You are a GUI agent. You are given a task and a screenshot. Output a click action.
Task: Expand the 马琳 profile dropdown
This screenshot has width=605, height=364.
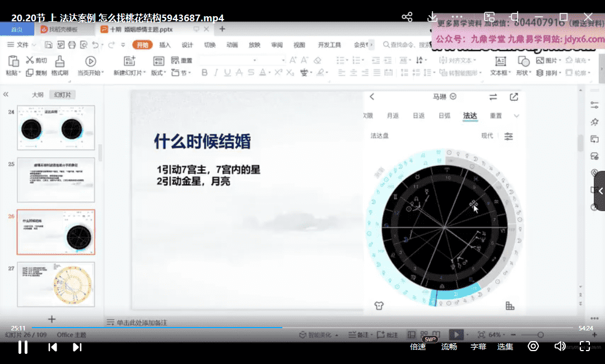(x=453, y=96)
